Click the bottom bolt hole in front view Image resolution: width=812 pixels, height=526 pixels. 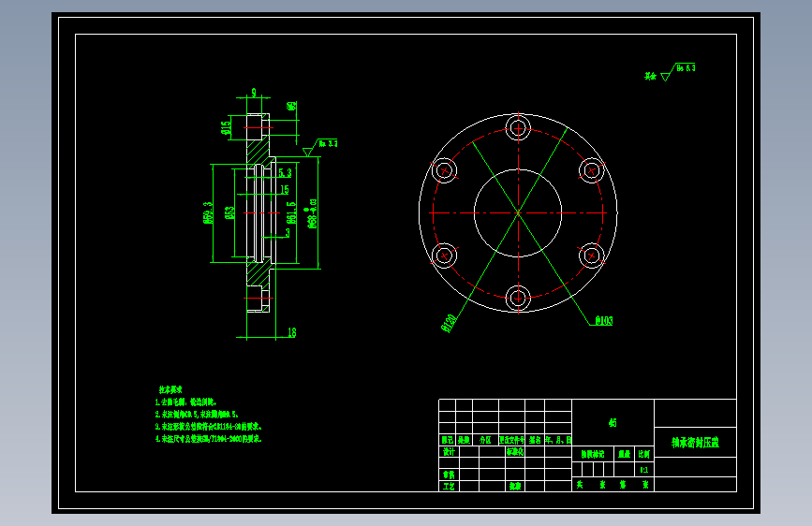click(518, 298)
